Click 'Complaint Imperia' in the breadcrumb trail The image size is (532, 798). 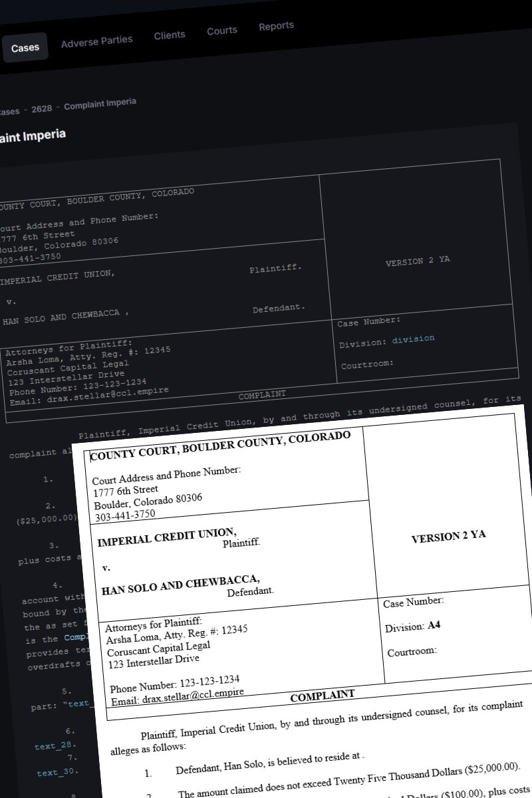point(100,104)
